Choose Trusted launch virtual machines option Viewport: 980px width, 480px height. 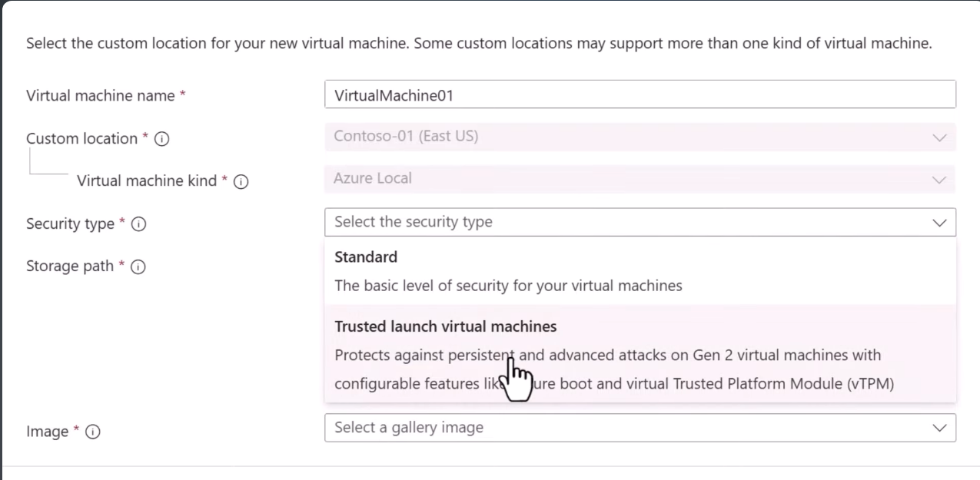[446, 326]
